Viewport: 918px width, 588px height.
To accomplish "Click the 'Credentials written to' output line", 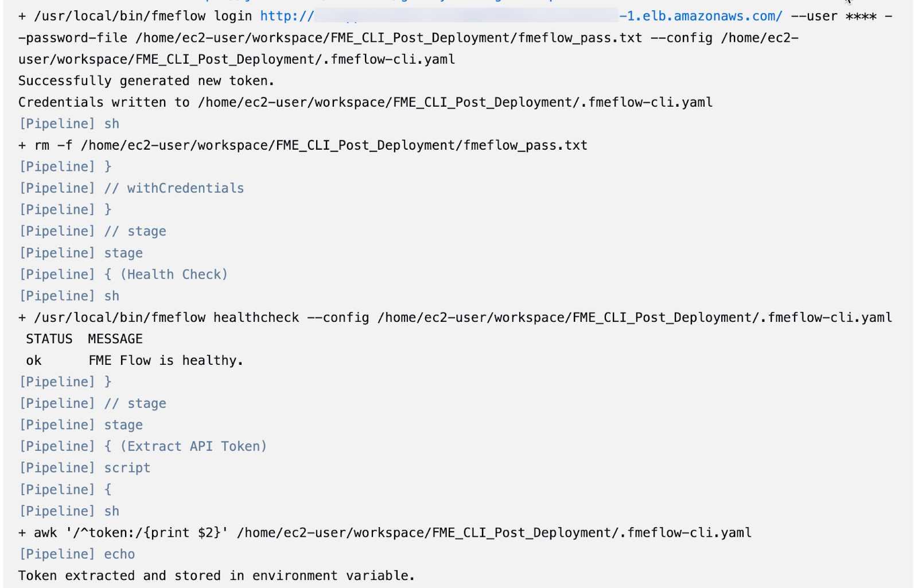I will pos(365,102).
